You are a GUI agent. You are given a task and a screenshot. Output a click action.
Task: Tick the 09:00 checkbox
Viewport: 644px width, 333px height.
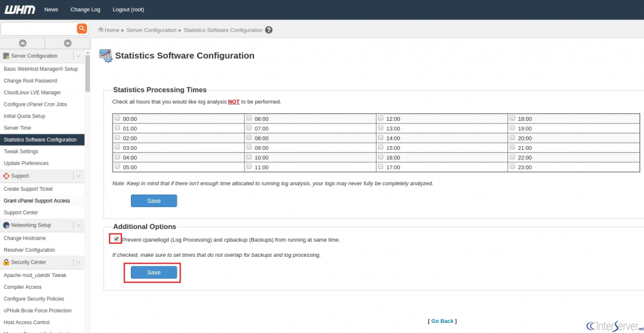click(x=249, y=147)
